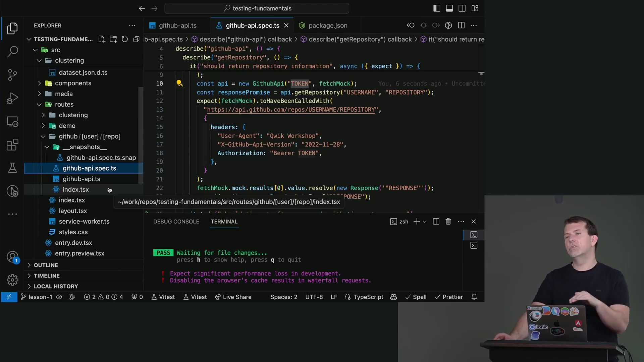Open styles.css in the file tree
This screenshot has width=644, height=362.
73,232
